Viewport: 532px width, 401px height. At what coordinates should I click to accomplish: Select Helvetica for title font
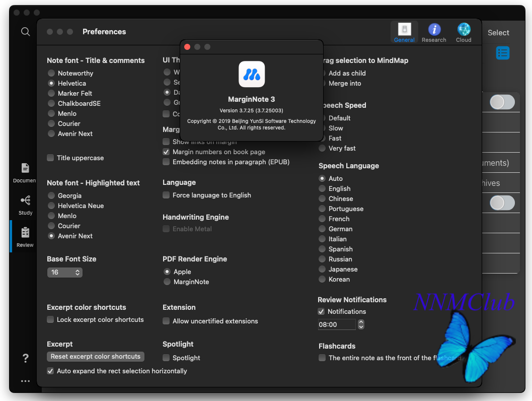[51, 83]
